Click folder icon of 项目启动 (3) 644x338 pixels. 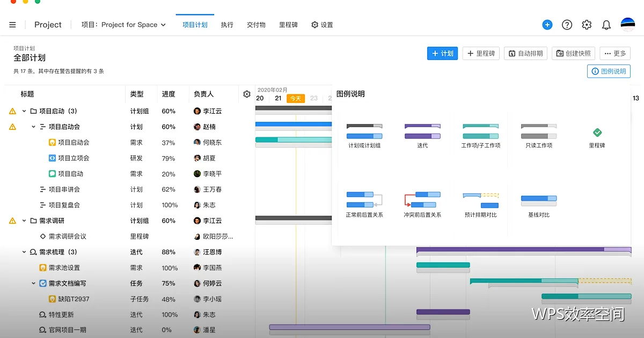[33, 111]
